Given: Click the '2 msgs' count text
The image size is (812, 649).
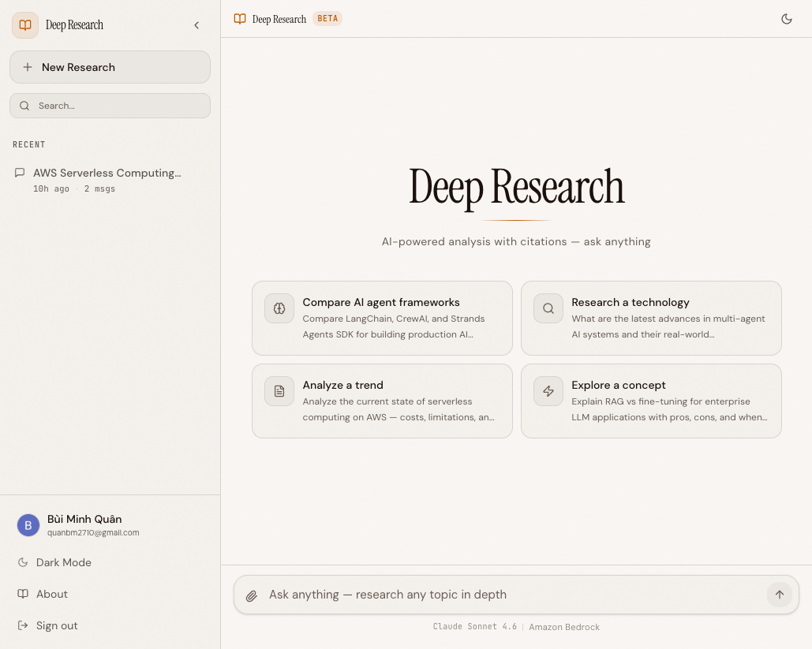Looking at the screenshot, I should point(99,189).
